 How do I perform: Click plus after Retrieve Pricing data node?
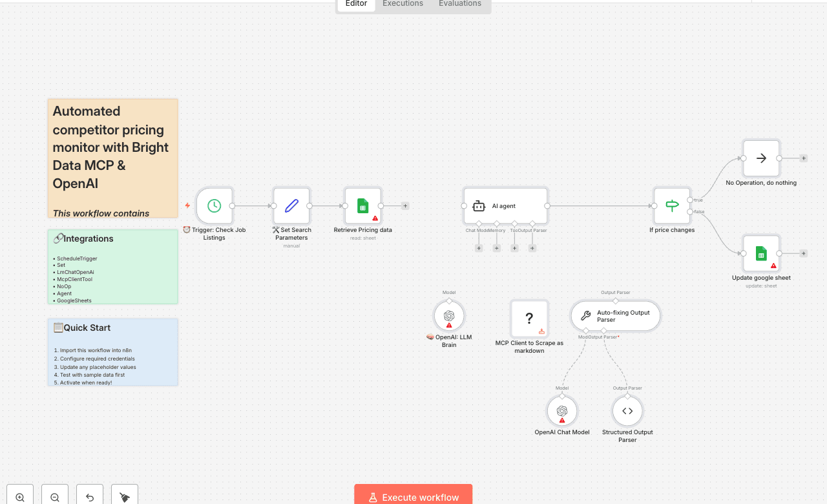click(x=405, y=205)
